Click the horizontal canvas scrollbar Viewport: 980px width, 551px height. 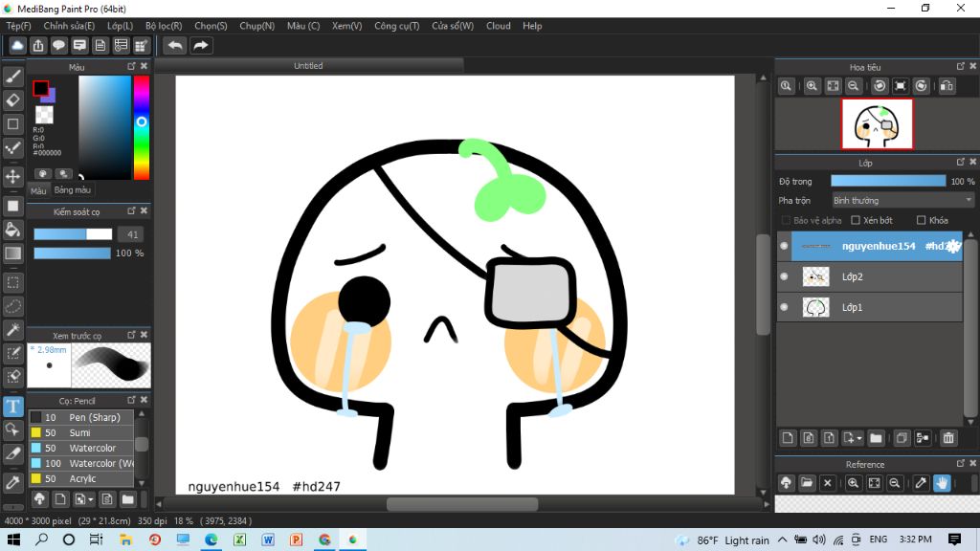[x=462, y=504]
